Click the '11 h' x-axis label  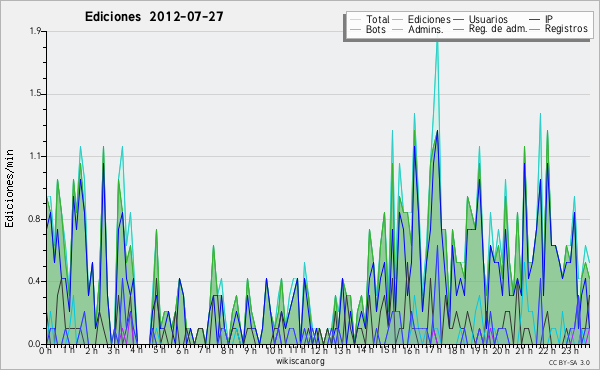(297, 350)
